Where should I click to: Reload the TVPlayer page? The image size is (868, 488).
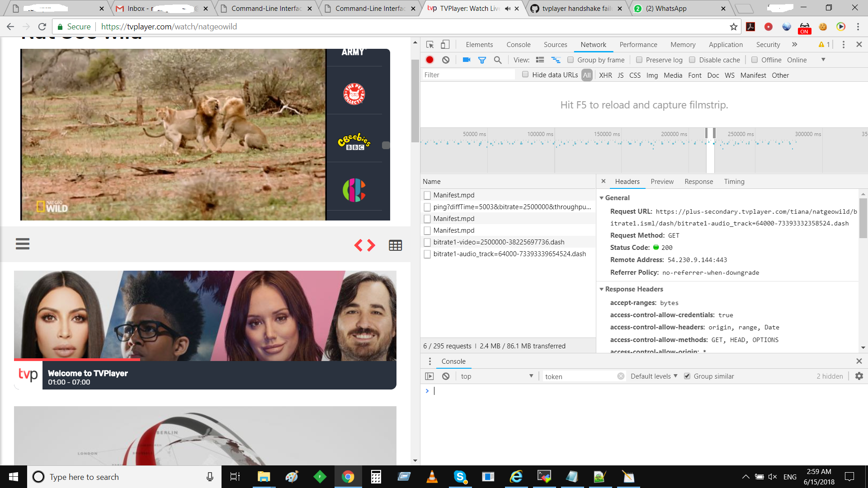[42, 27]
